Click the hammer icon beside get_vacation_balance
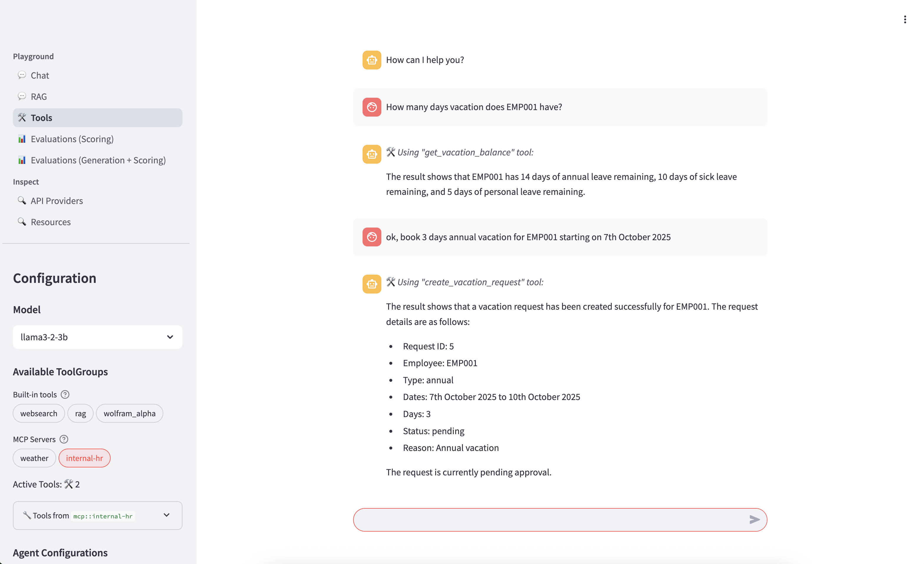This screenshot has width=924, height=564. pyautogui.click(x=390, y=152)
